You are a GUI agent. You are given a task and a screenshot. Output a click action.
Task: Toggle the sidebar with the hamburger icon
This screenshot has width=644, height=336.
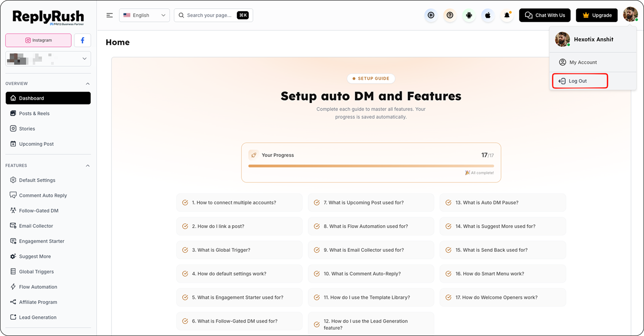click(109, 15)
